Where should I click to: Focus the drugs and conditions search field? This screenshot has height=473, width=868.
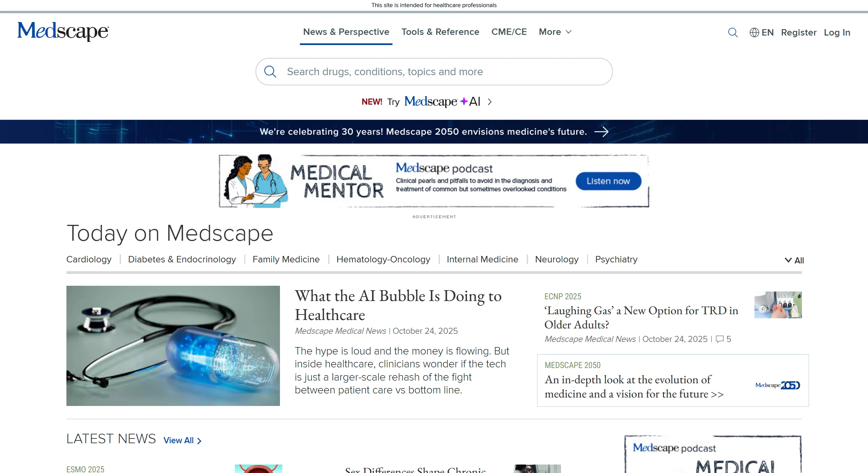click(434, 71)
